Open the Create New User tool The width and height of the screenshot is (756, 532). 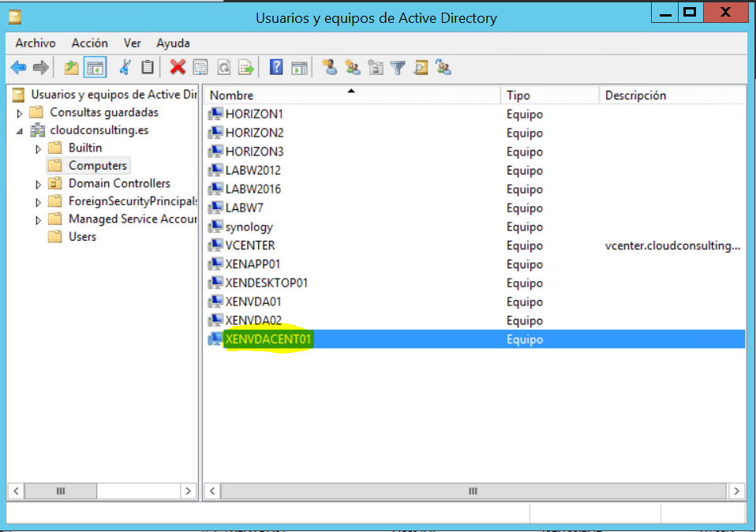330,67
